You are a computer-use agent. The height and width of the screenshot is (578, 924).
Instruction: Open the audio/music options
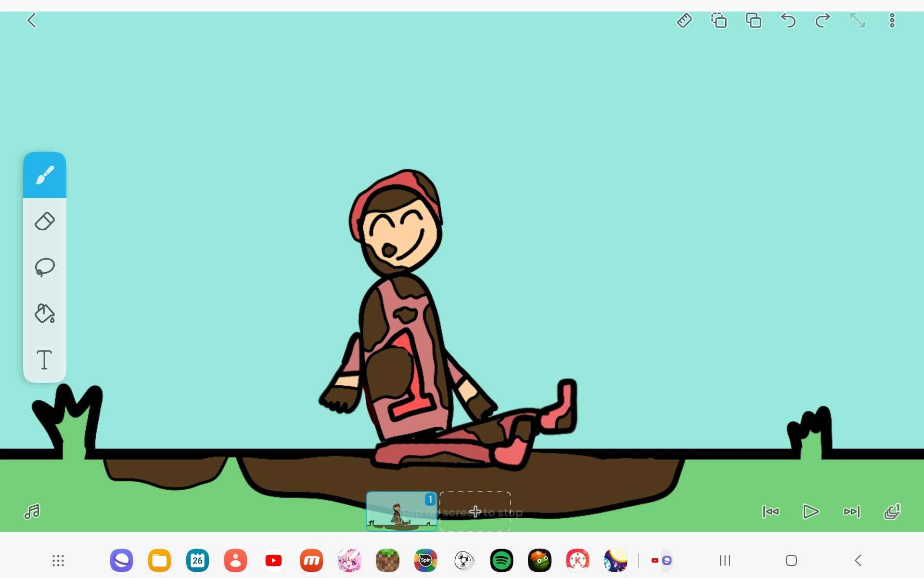coord(32,512)
